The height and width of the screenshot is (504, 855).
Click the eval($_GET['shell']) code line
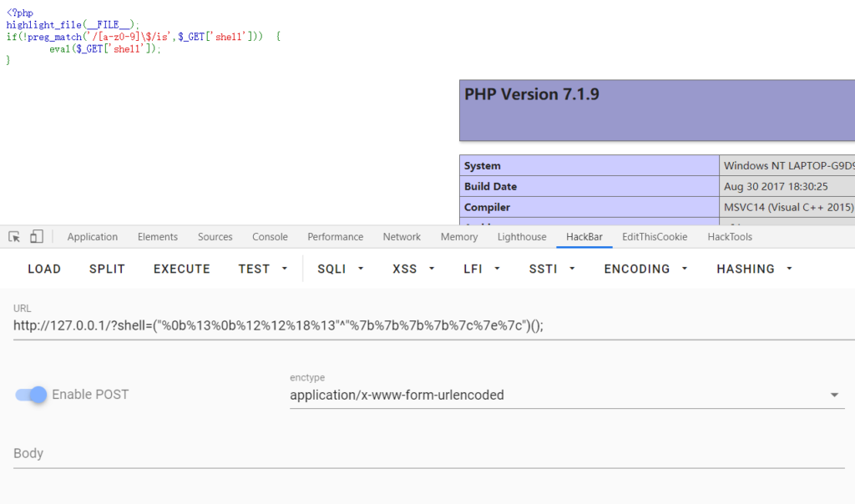(x=105, y=48)
